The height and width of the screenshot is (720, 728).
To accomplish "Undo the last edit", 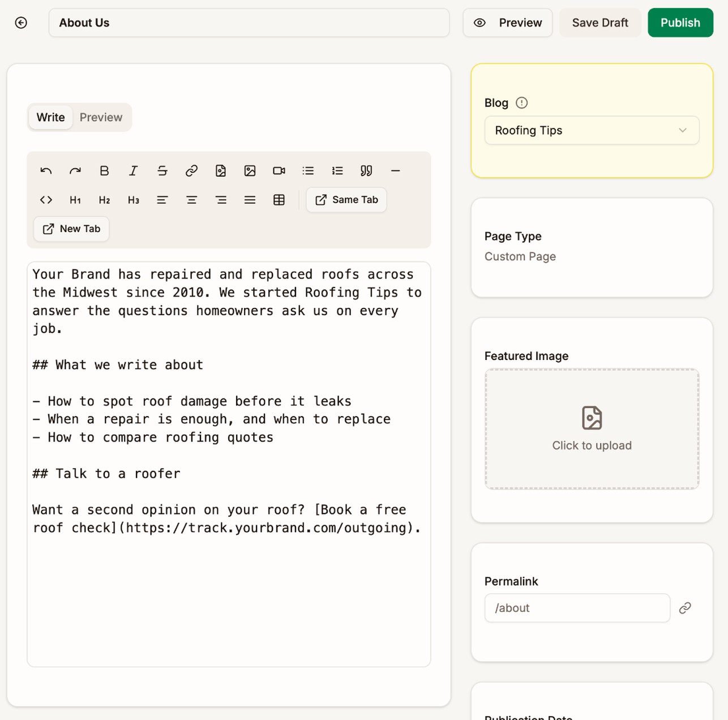I will (46, 171).
